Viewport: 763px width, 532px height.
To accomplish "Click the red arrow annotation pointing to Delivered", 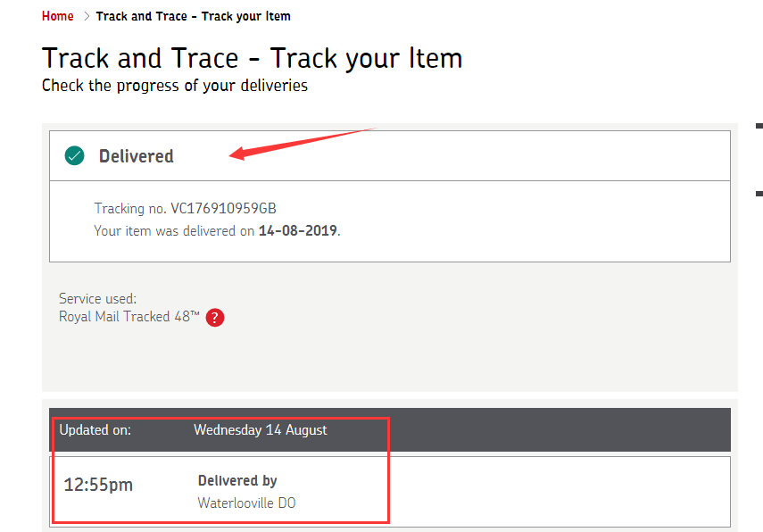I will 302,144.
